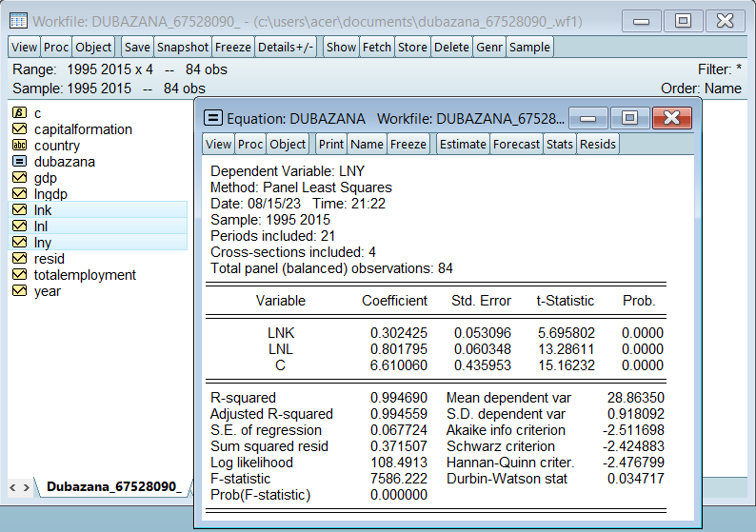Open the dubazana equation object icon
756x532 pixels.
18,162
